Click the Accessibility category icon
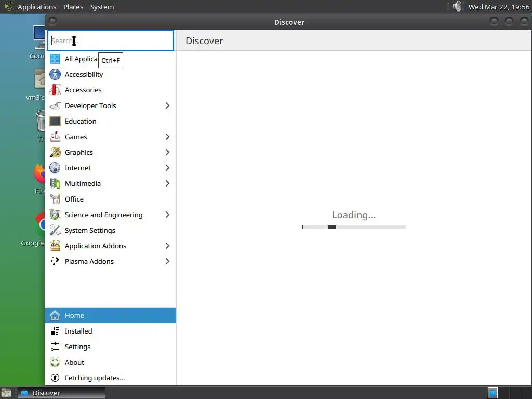This screenshot has height=399, width=532. pyautogui.click(x=55, y=75)
